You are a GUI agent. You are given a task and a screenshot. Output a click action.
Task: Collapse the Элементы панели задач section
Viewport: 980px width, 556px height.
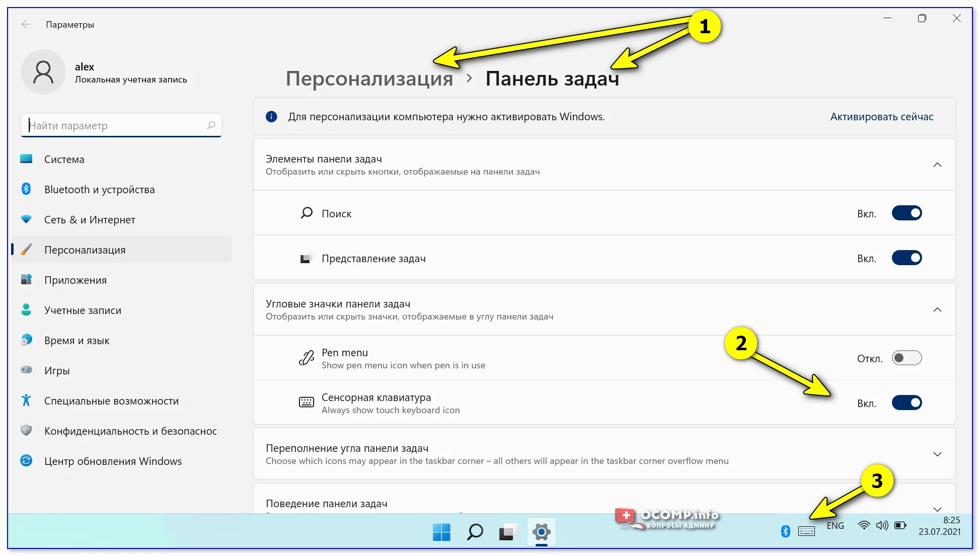tap(937, 165)
